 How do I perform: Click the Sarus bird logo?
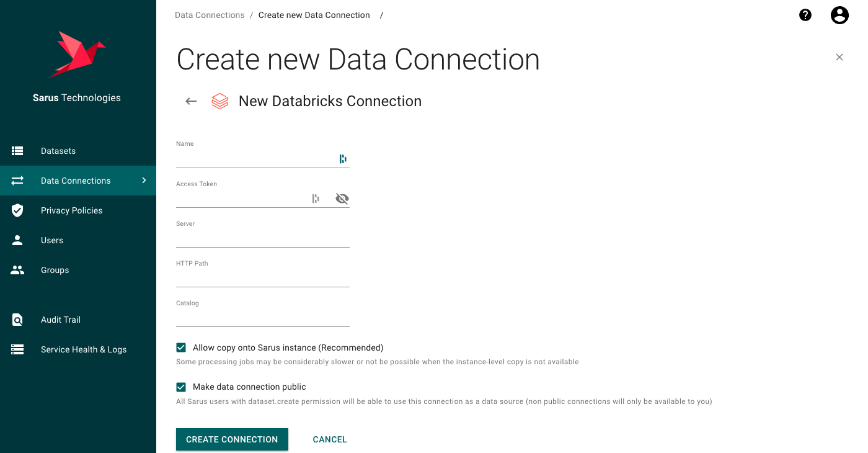77,54
